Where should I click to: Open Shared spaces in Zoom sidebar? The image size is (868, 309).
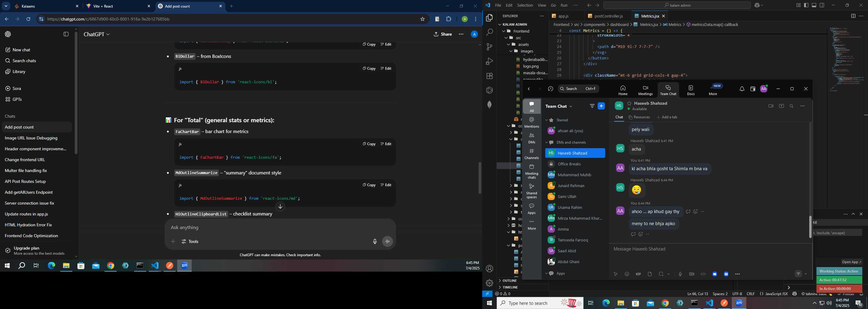(532, 191)
